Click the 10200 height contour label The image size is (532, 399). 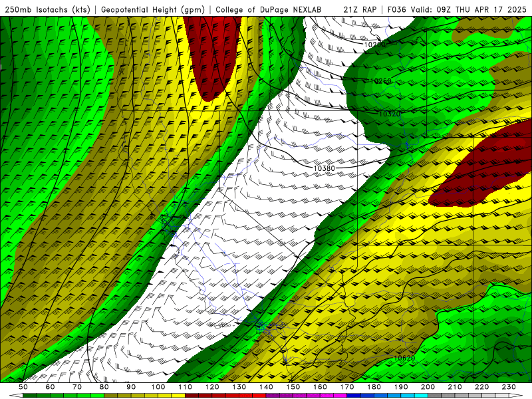[374, 45]
